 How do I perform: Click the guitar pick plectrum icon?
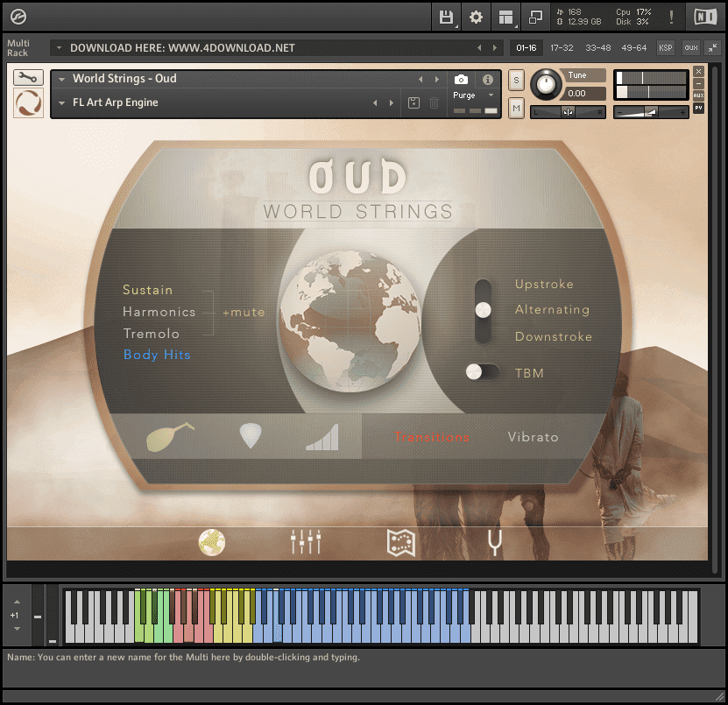tap(251, 436)
